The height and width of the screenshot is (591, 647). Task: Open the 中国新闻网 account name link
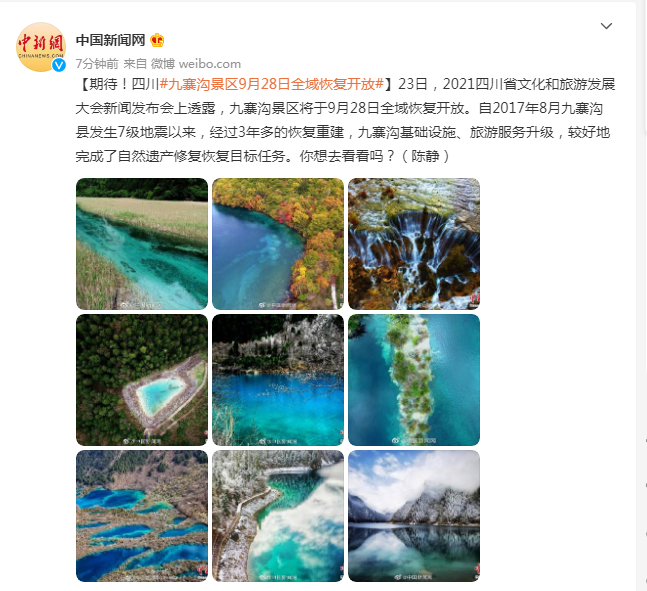tap(111, 40)
